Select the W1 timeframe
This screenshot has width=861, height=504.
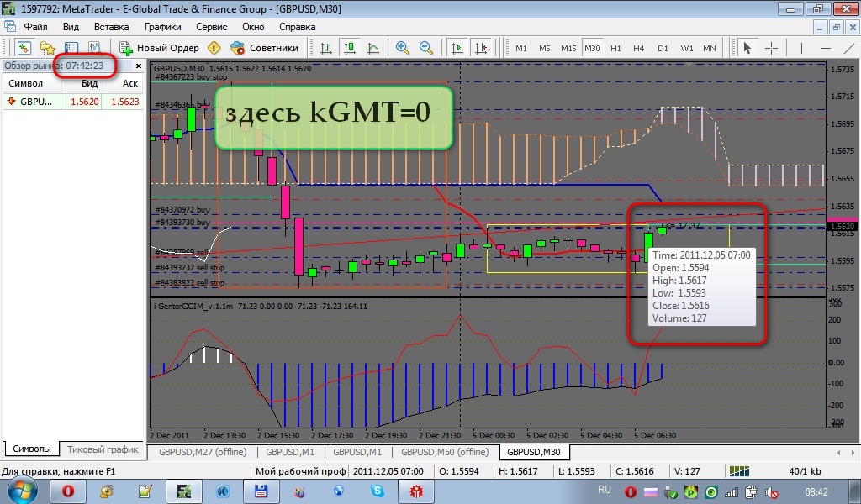tap(686, 48)
